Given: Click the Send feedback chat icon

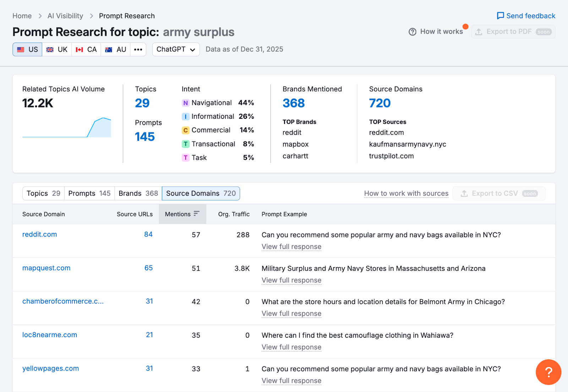Looking at the screenshot, I should point(500,16).
